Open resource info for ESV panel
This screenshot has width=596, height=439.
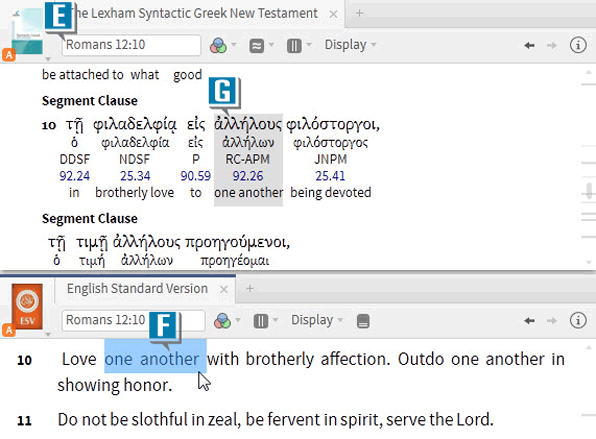click(x=578, y=320)
